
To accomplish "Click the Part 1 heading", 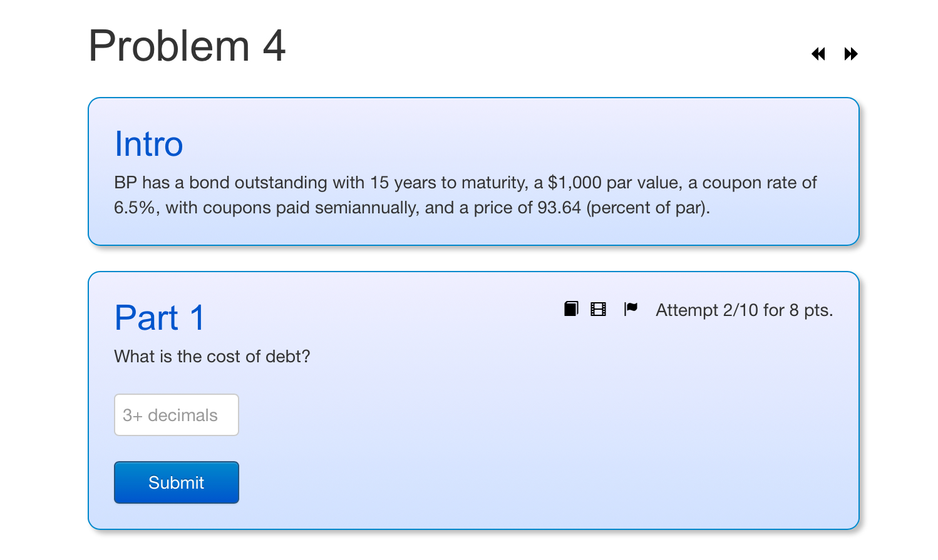I will pyautogui.click(x=159, y=318).
